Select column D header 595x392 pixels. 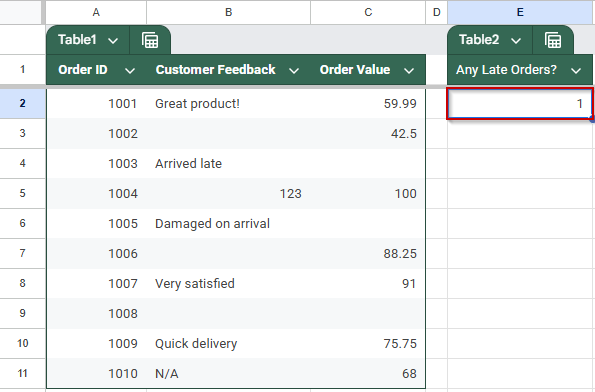tap(437, 12)
